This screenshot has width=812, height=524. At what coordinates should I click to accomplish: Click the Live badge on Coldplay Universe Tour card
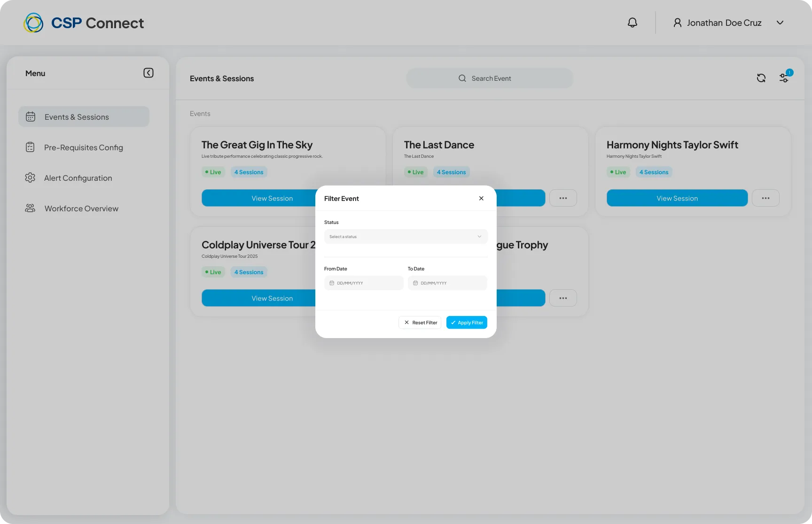click(x=213, y=272)
